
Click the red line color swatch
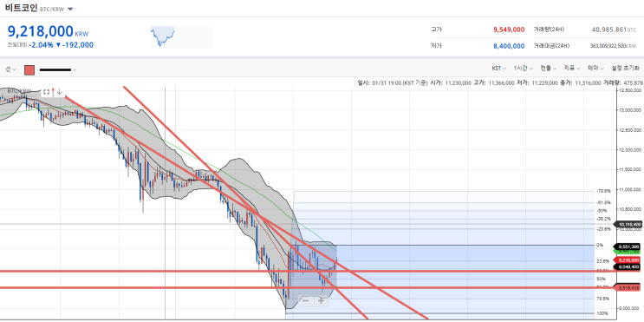pos(29,70)
